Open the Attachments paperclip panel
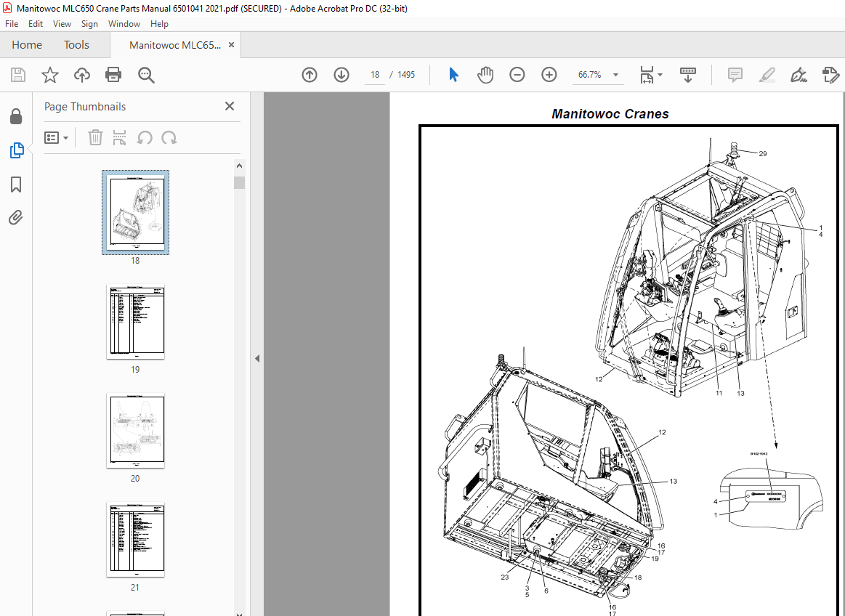The image size is (845, 616). coord(16,217)
